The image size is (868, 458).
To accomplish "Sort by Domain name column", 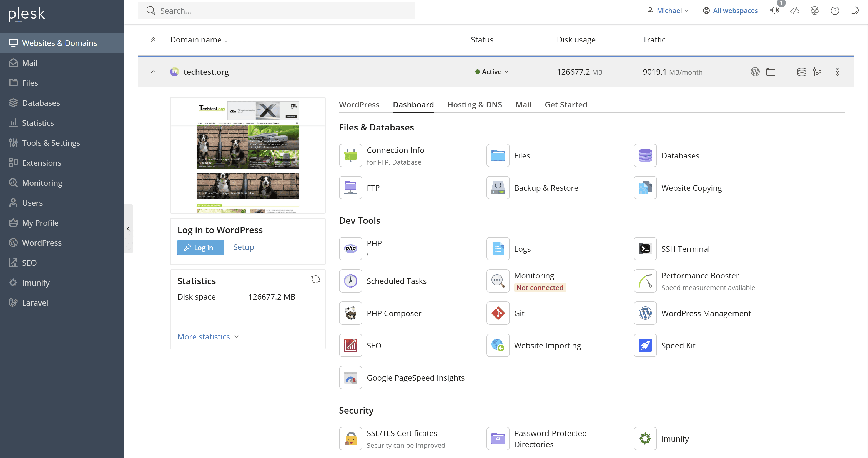I will pyautogui.click(x=199, y=40).
